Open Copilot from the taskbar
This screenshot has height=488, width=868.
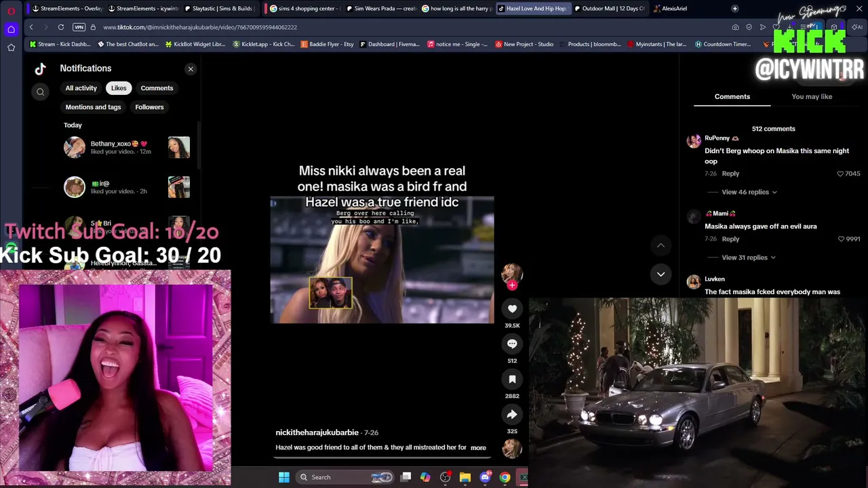tap(425, 477)
